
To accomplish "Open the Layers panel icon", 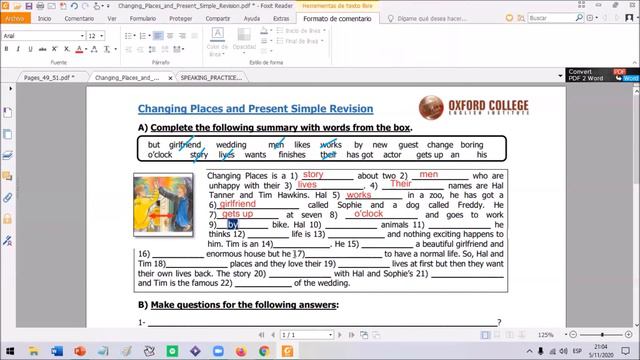I will pyautogui.click(x=8, y=156).
